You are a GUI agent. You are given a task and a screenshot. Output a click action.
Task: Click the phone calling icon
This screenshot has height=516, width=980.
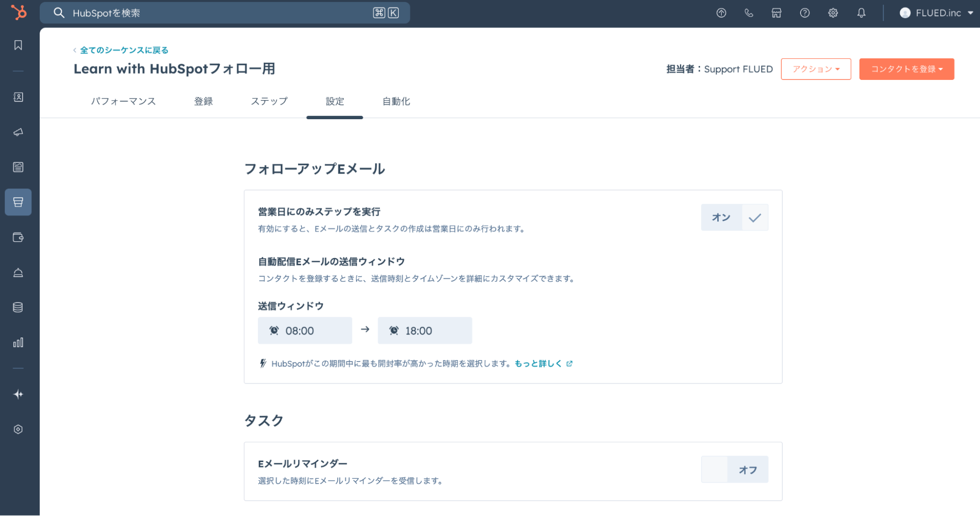[749, 13]
